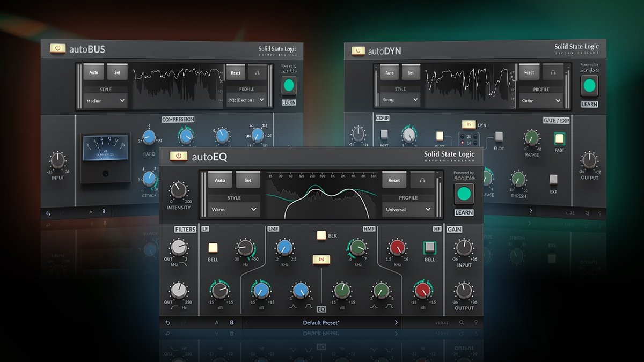The image size is (644, 362).
Task: Switch to the B preset slot in autoEQ
Action: tap(232, 323)
